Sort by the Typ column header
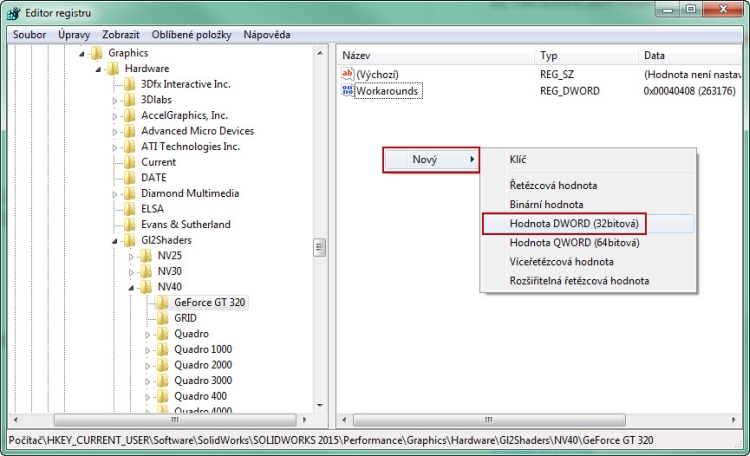Screen dimensions: 750x456 pos(586,56)
